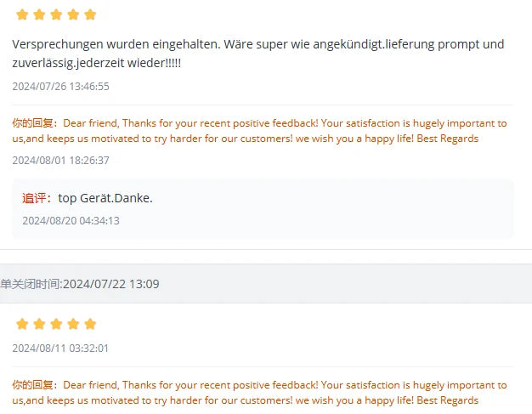
Task: Click the follow-up comment text top Gerät.Danke.
Action: [105, 198]
